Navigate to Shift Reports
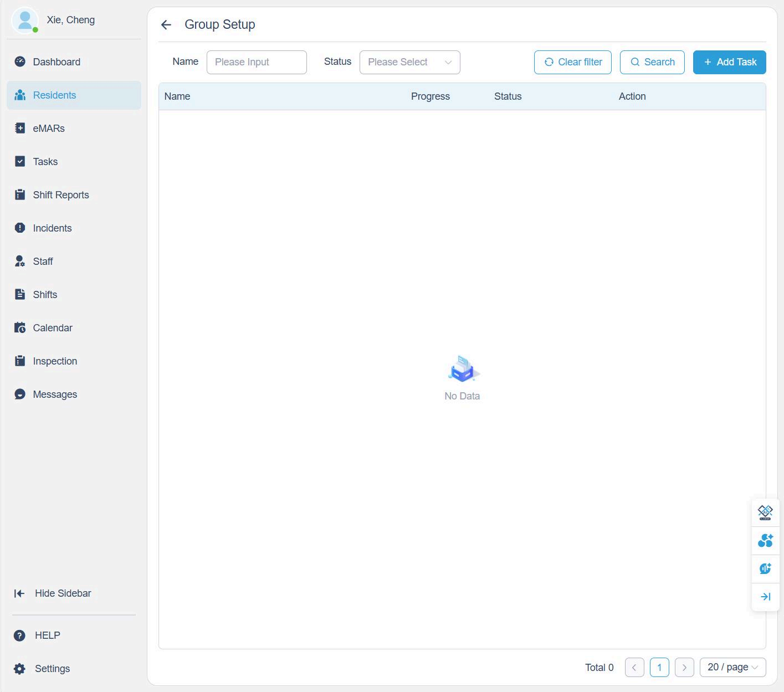This screenshot has height=692, width=784. [x=61, y=195]
